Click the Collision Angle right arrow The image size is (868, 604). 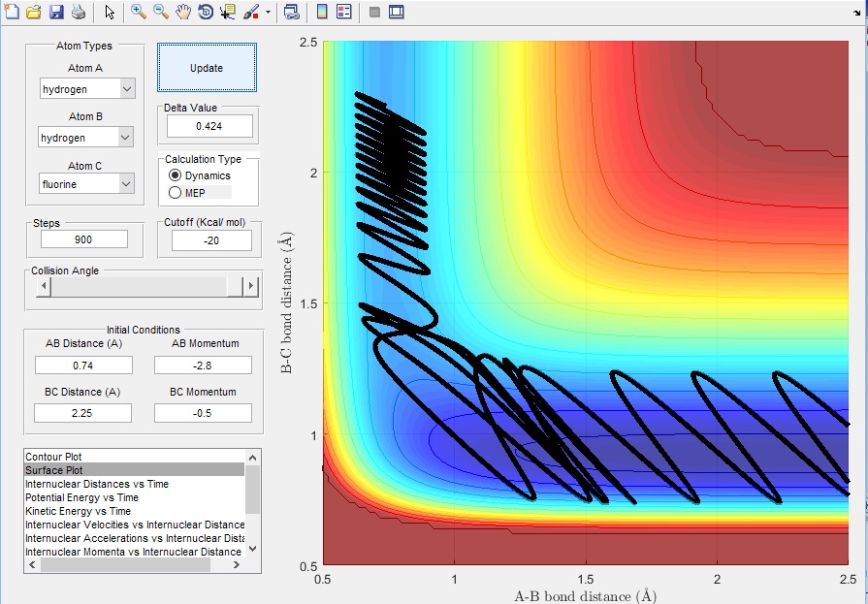[251, 286]
